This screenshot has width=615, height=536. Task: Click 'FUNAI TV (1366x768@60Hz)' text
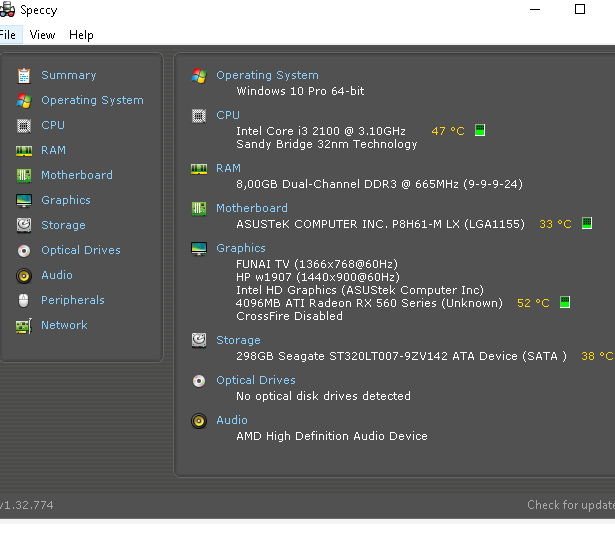(317, 264)
